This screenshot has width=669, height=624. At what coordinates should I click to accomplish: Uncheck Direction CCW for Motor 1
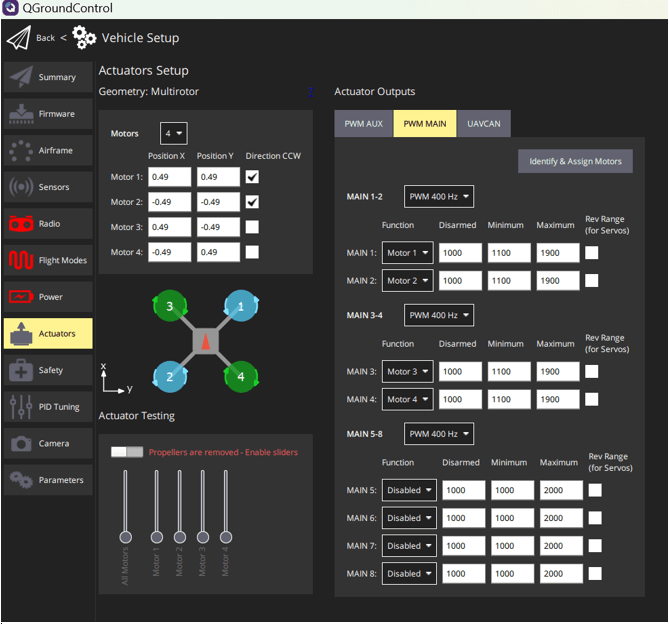click(252, 177)
